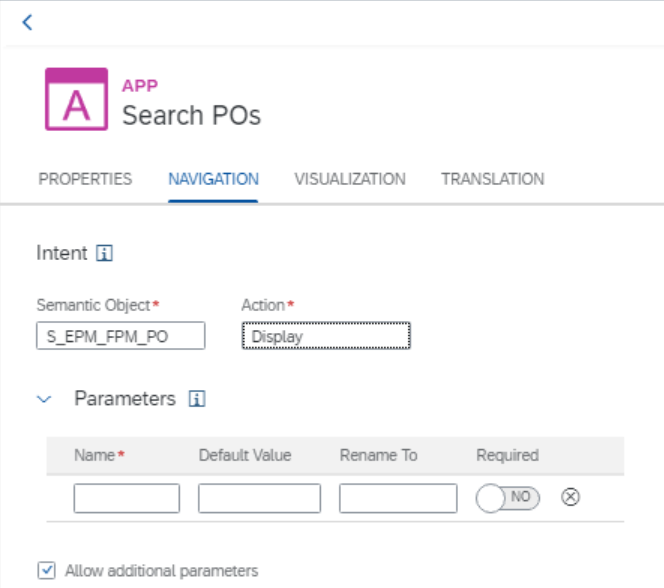The height and width of the screenshot is (588, 664).
Task: Go back using the left arrow
Action: (x=28, y=22)
